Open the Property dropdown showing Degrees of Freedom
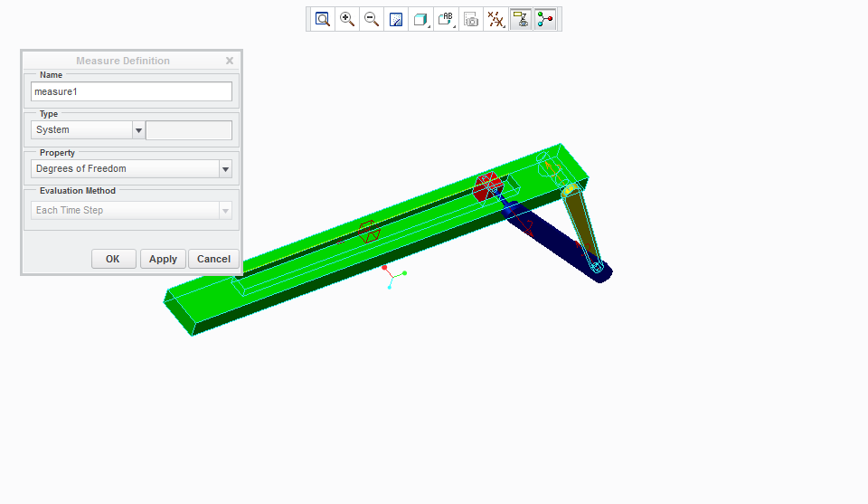 tap(131, 169)
